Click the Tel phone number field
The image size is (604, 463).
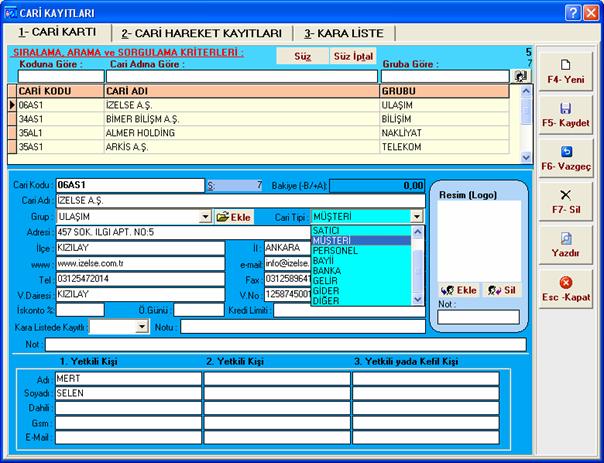tap(140, 278)
